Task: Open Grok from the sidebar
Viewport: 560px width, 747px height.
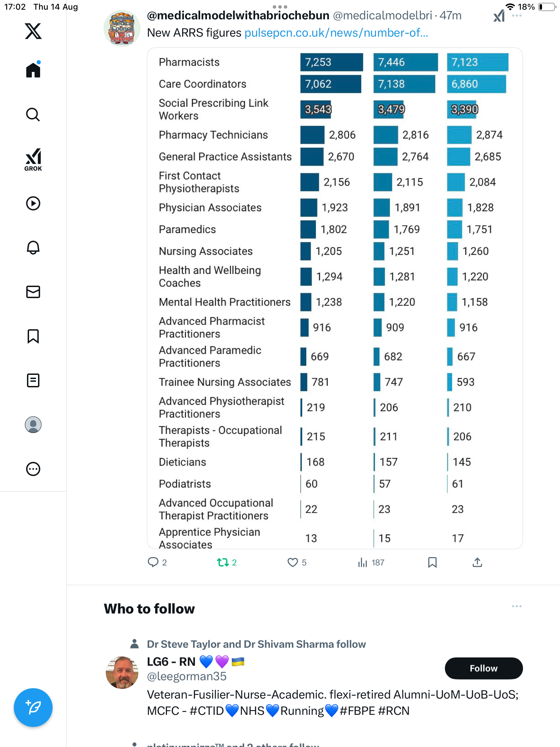Action: 33,159
